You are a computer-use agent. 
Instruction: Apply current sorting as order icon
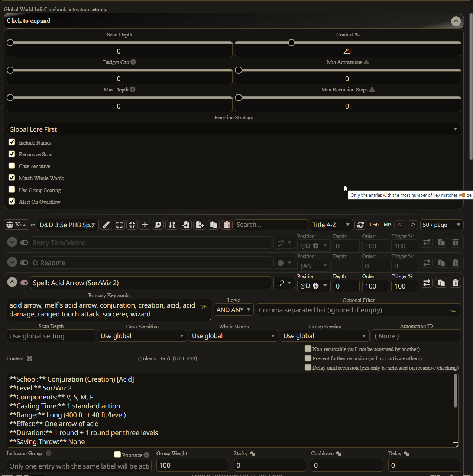tap(172, 225)
